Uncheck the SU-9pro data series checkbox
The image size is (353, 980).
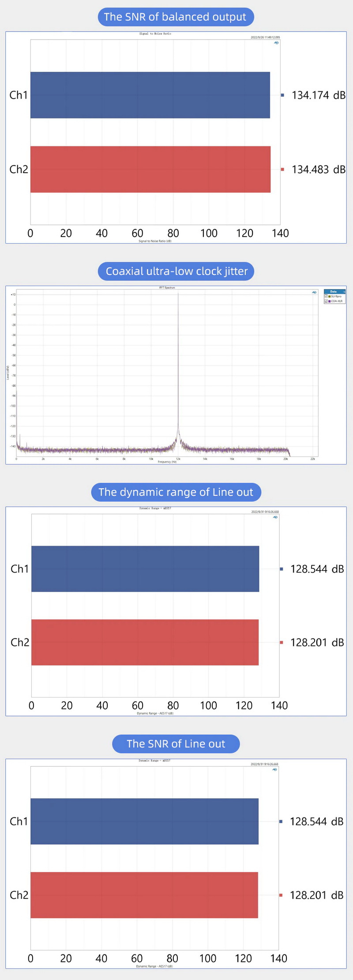pyautogui.click(x=326, y=296)
